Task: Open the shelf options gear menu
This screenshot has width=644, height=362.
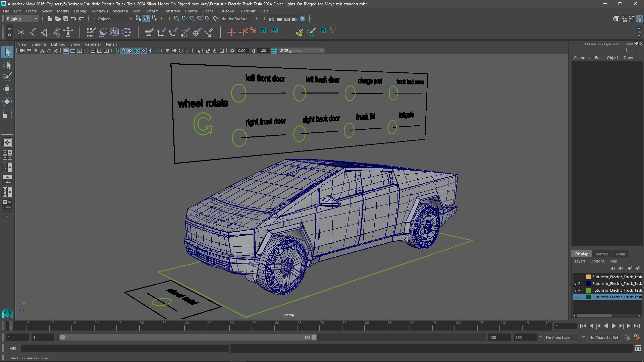Action: [9, 35]
